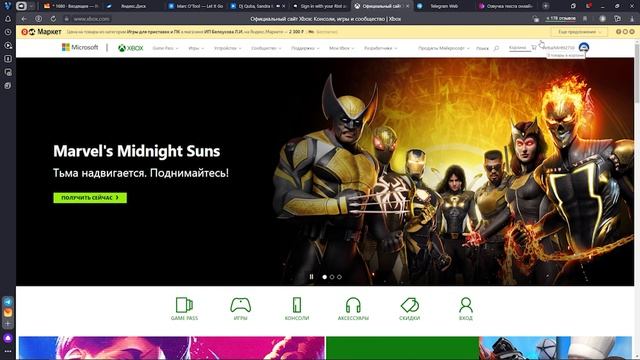Click the www.xbox.com address field
640x360 pixels.
point(91,19)
